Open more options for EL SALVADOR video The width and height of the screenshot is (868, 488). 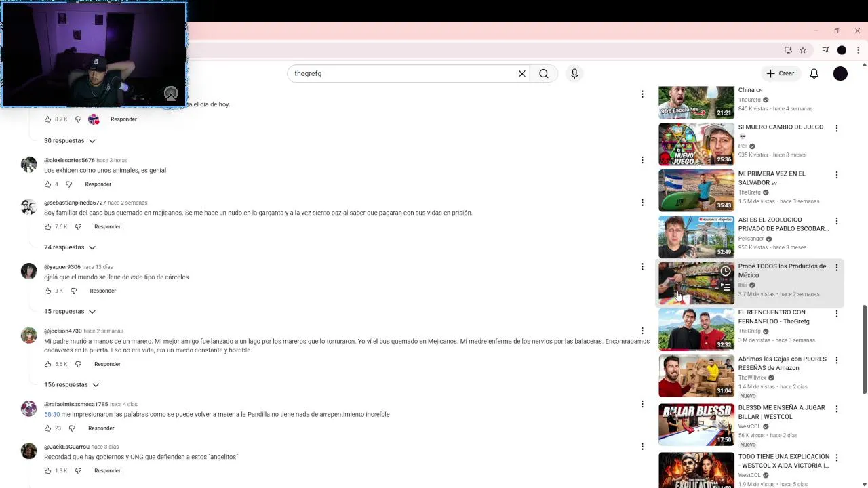point(837,175)
